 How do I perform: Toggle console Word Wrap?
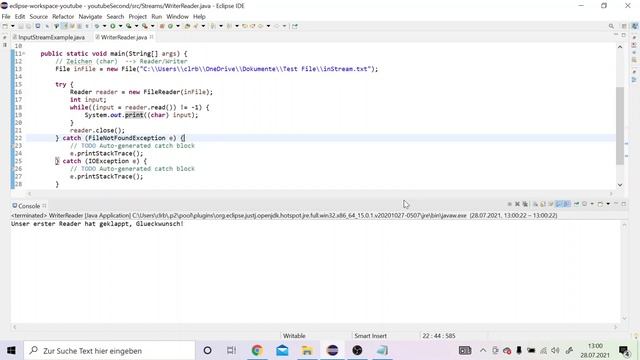click(x=551, y=204)
